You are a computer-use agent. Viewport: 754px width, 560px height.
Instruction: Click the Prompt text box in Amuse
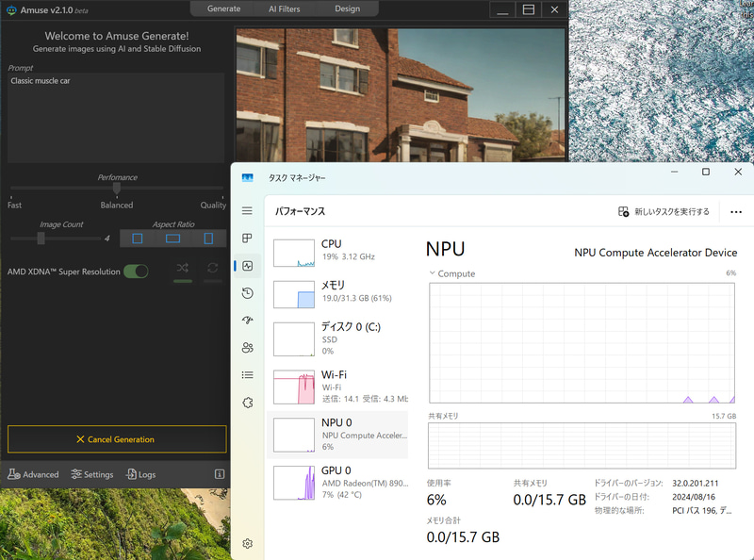tap(116, 118)
